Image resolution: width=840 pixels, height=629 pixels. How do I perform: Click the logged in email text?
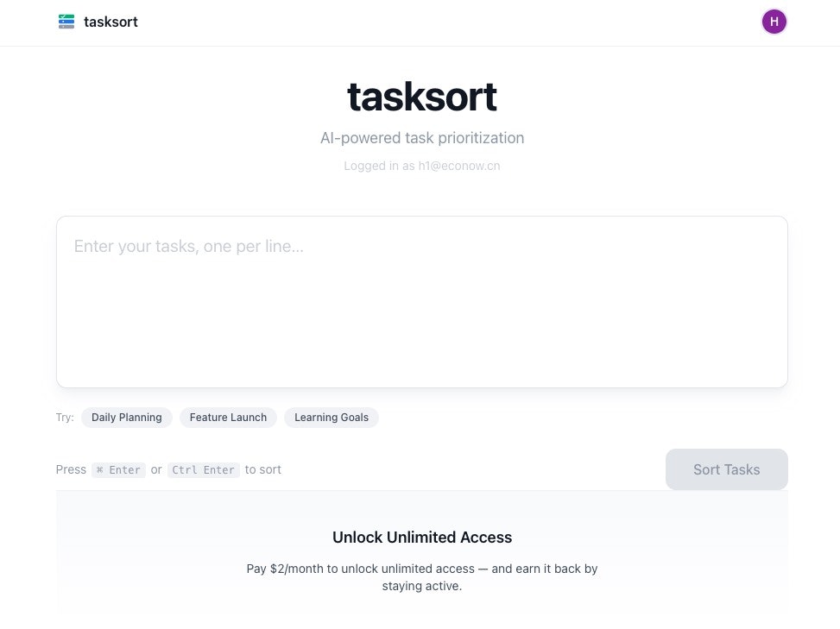tap(422, 165)
